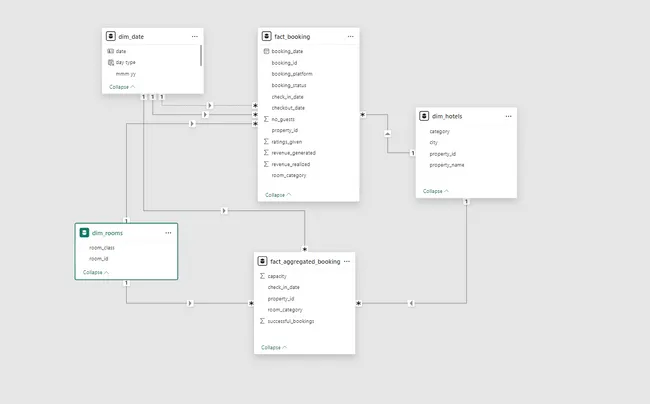650x404 pixels.
Task: Select the dim_date table title
Action: point(131,36)
